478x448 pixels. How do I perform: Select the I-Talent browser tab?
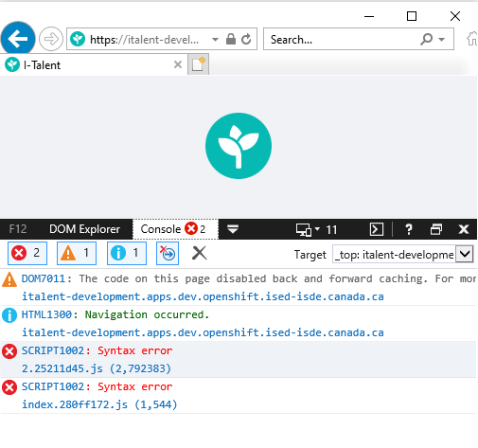pos(94,65)
